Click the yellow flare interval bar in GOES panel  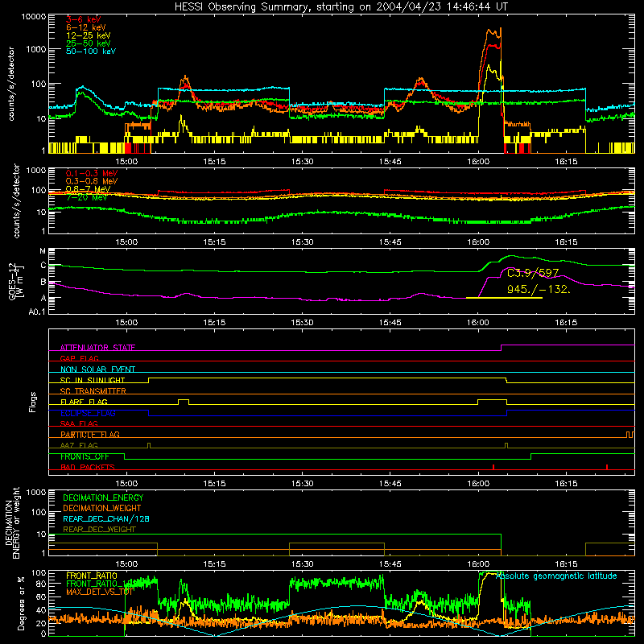tap(504, 298)
